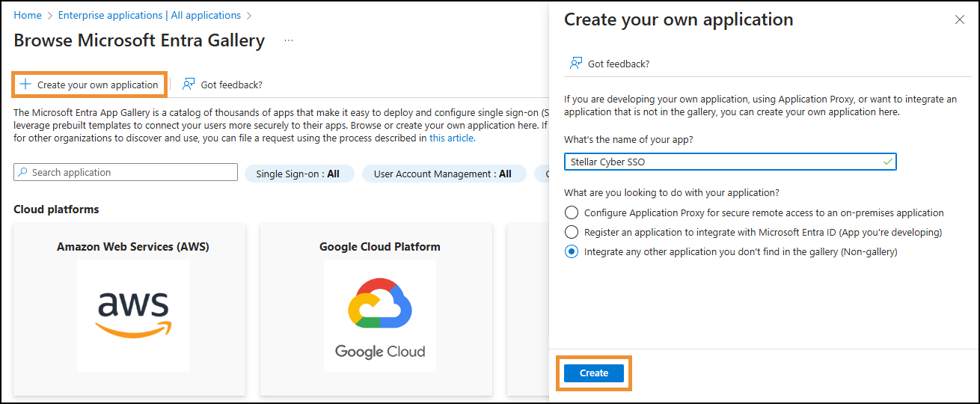
Task: Click Got feedback? text in the side panel
Action: click(x=618, y=64)
